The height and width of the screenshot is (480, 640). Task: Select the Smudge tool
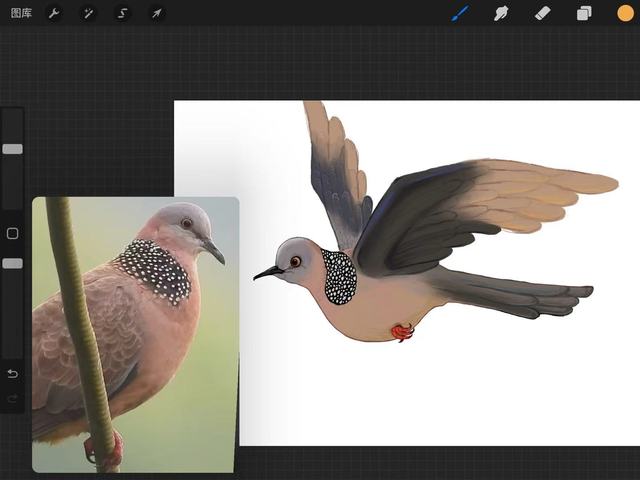tap(501, 13)
